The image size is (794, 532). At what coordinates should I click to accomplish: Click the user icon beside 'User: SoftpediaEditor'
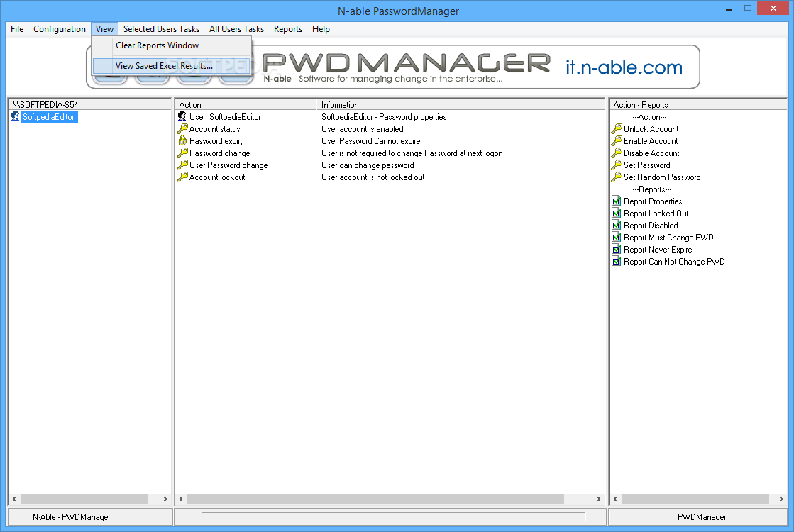182,117
